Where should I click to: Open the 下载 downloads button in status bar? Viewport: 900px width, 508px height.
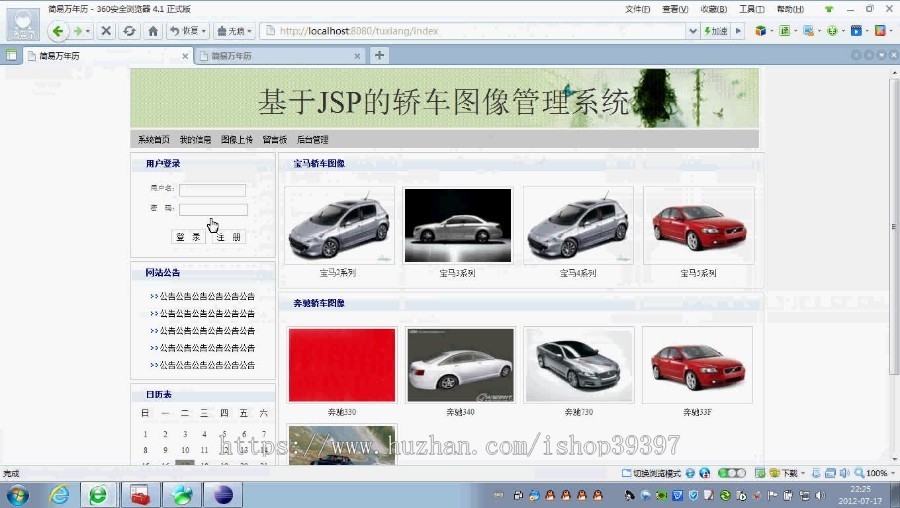783,474
